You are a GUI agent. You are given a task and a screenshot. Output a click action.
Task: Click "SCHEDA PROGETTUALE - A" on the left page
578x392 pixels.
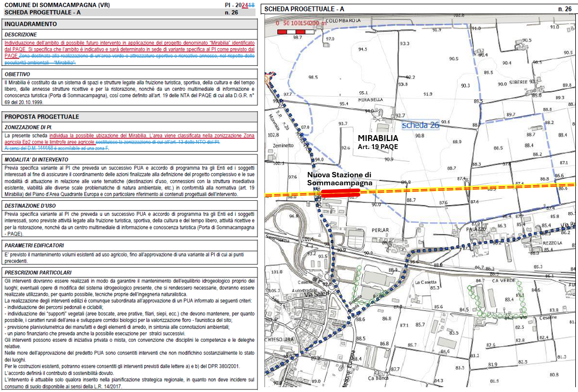click(42, 12)
